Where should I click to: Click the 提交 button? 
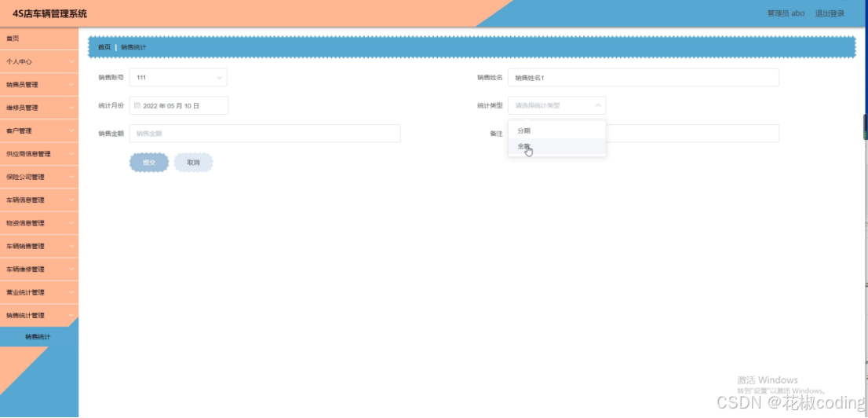coord(149,163)
